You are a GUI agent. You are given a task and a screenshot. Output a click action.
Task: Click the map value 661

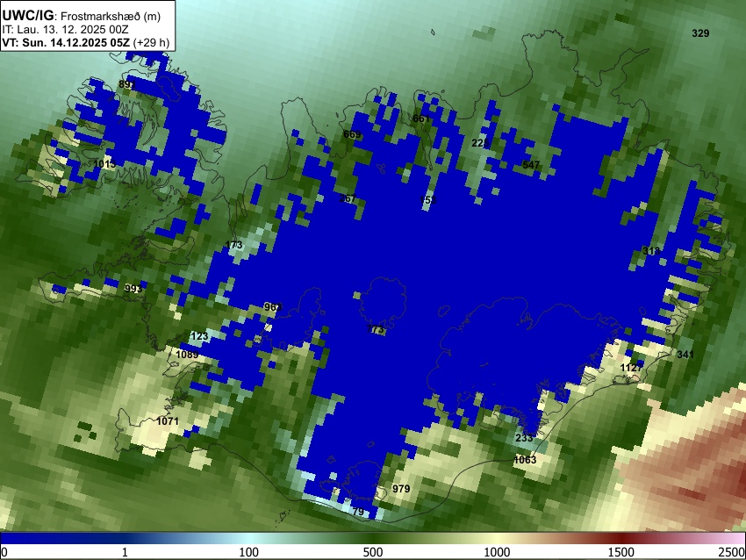pyautogui.click(x=421, y=118)
